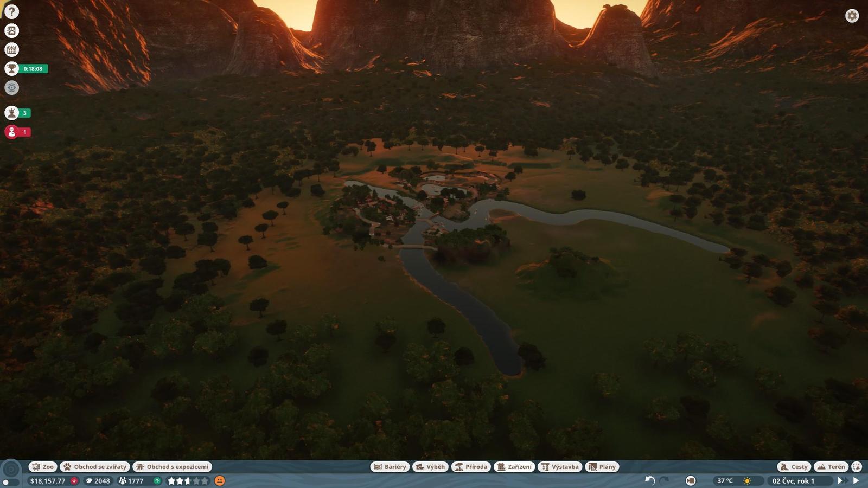Select the Bariéry build menu
Viewport: 868px width, 488px height.
pyautogui.click(x=390, y=467)
